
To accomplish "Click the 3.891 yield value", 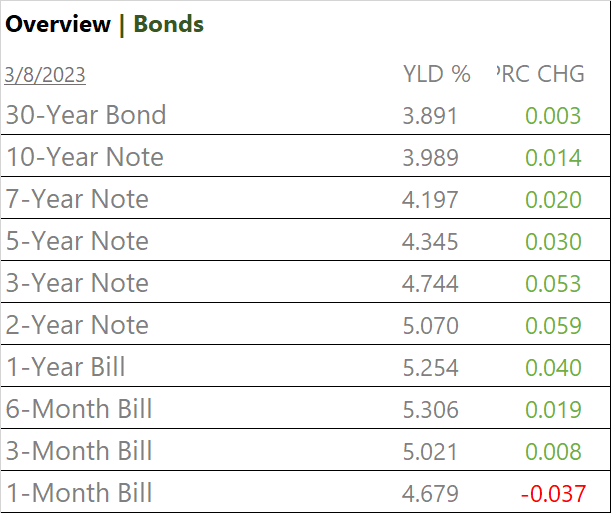I will click(x=430, y=115).
